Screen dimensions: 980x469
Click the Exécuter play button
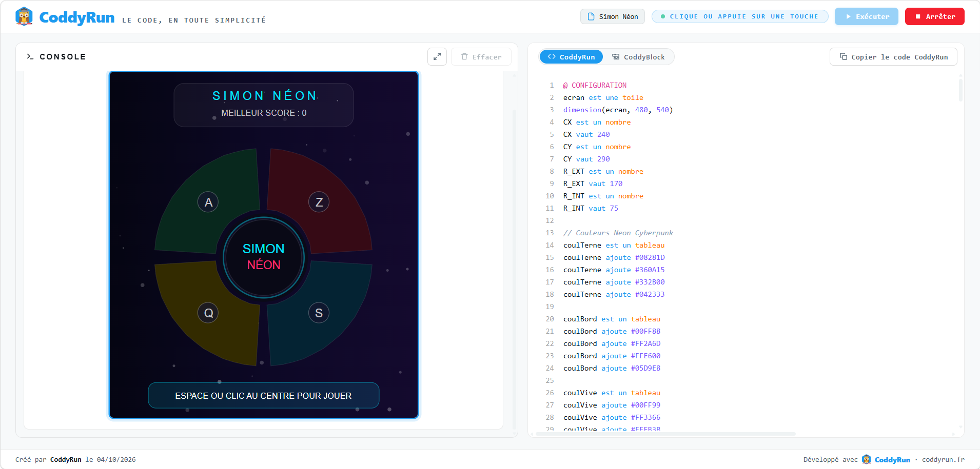pyautogui.click(x=867, y=16)
